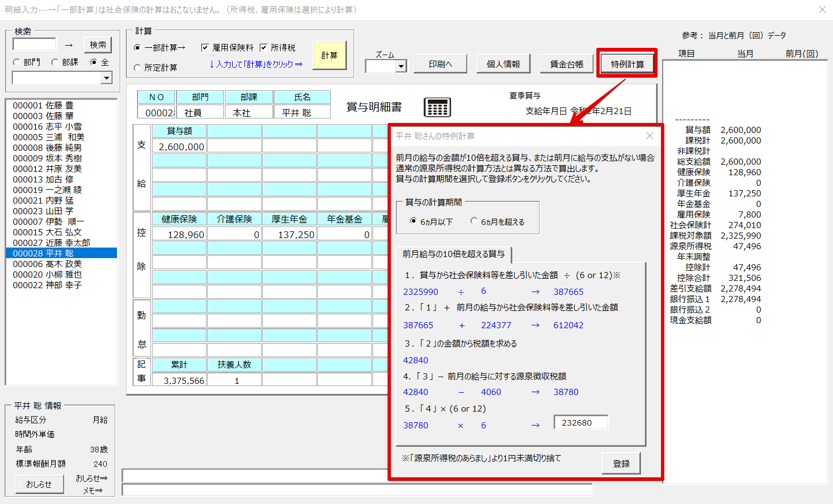Click the 氏名 field showing 平井 聡

pyautogui.click(x=302, y=112)
